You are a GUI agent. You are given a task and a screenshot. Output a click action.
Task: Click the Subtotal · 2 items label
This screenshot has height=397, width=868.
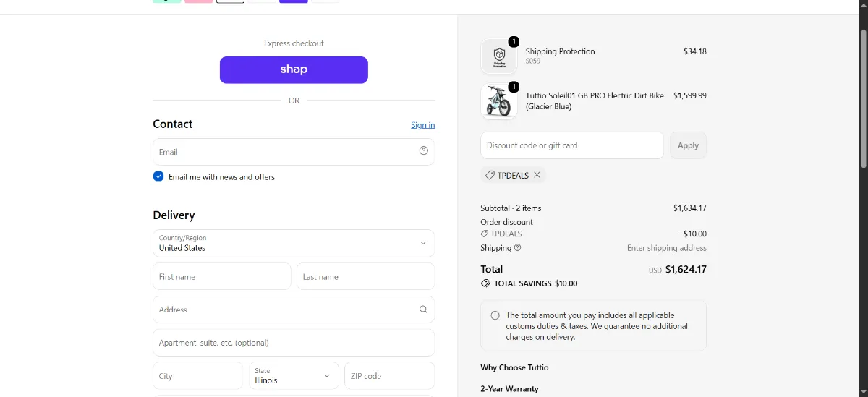pyautogui.click(x=511, y=208)
